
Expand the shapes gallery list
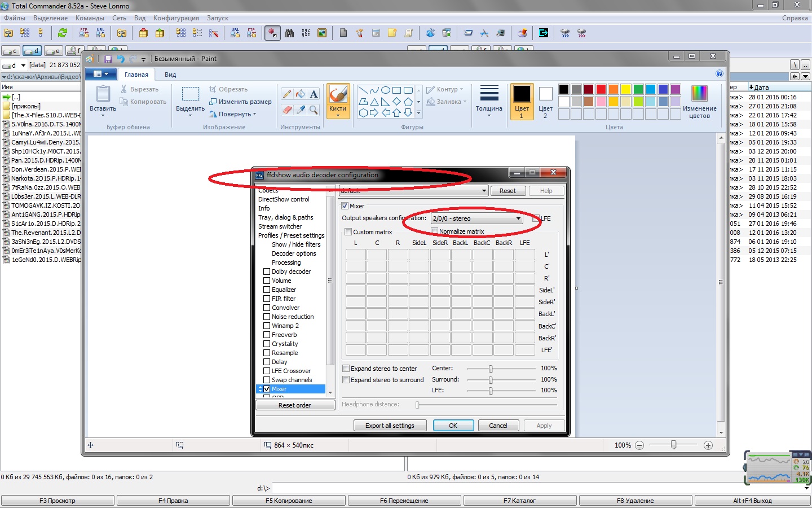coord(418,113)
